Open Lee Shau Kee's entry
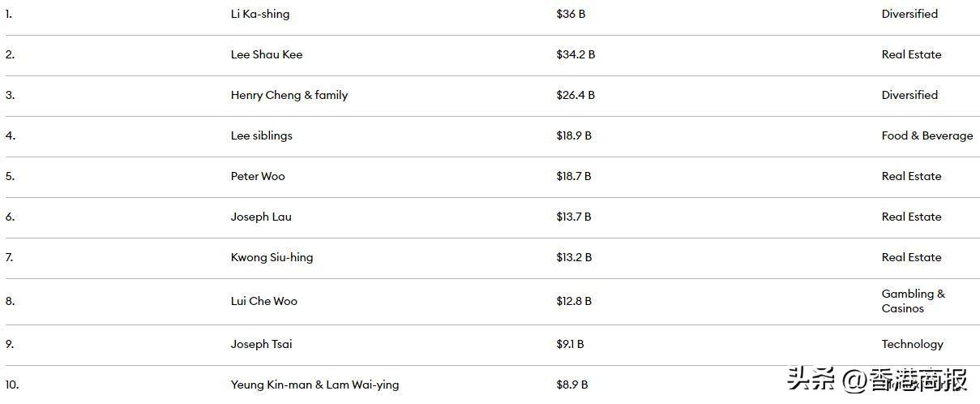 click(266, 54)
